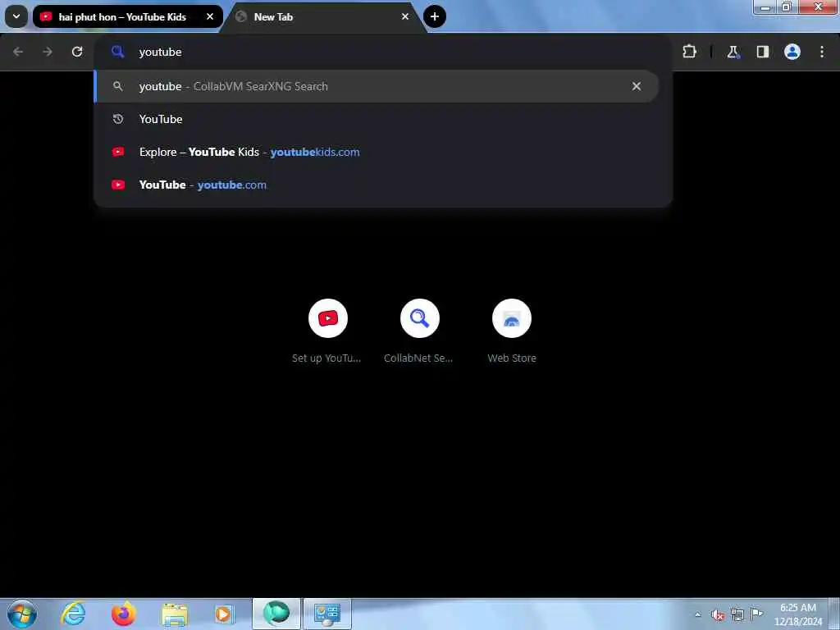Open the Set up YouTube shortcut
Viewport: 840px width, 630px height.
tap(327, 331)
